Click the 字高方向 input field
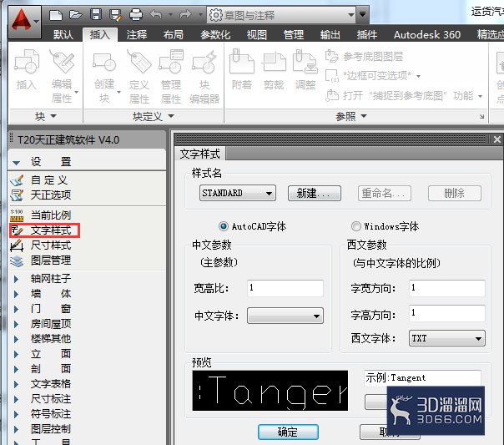 point(447,313)
